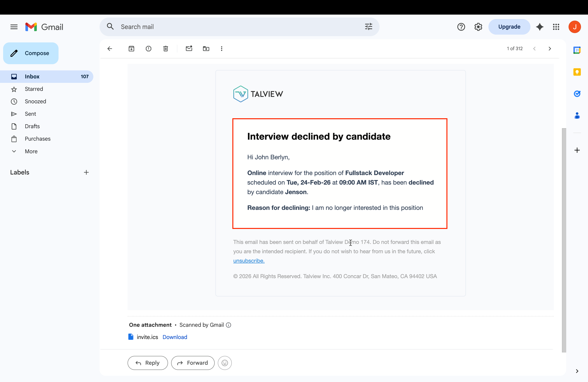588x382 pixels.
Task: Click the Reply button
Action: pyautogui.click(x=148, y=363)
